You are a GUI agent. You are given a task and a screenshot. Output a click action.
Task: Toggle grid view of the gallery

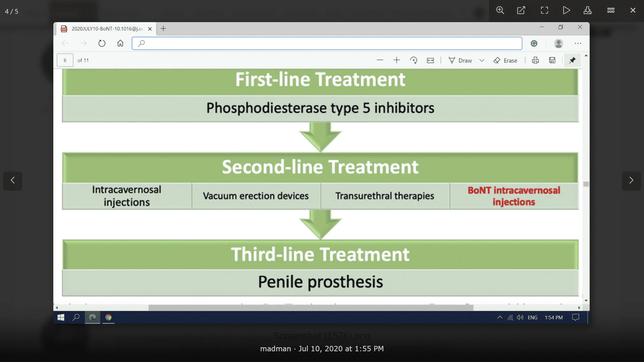610,10
